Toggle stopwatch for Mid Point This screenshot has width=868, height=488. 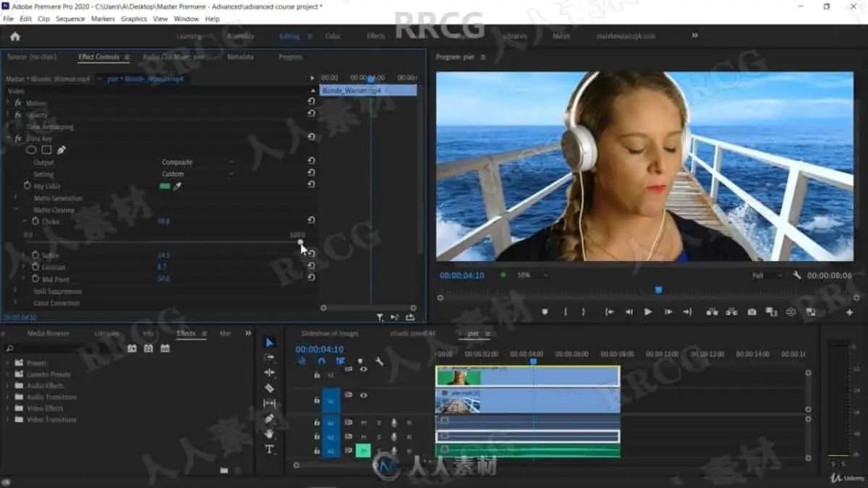tap(35, 278)
